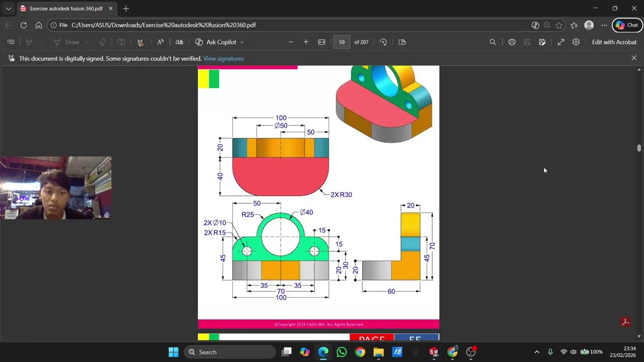Viewport: 644px width, 362px height.
Task: Select the Exercise autodesk fusion 360.pdf tab
Action: pyautogui.click(x=66, y=9)
